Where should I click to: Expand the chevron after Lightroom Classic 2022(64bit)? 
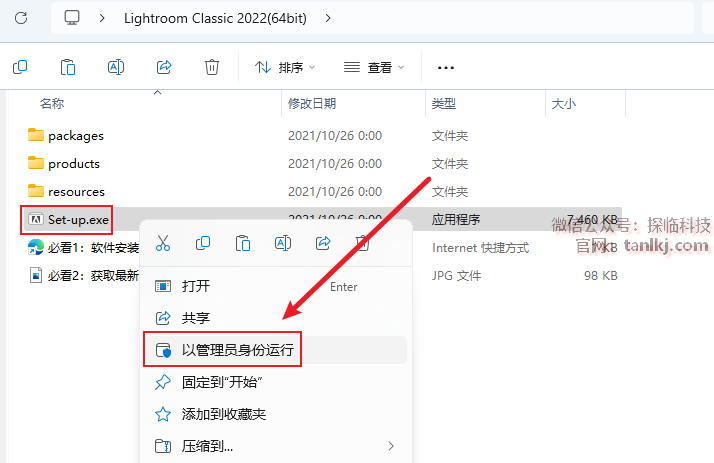click(x=328, y=18)
